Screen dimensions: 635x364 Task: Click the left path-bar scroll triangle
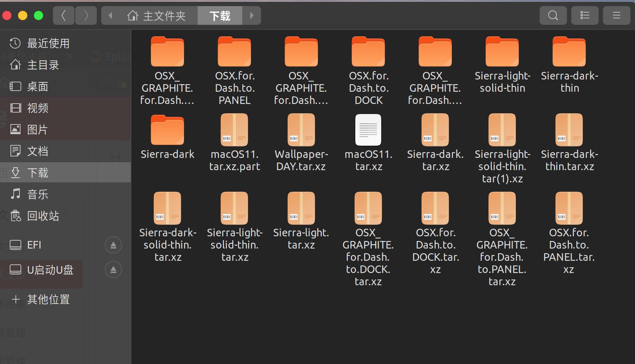[x=111, y=15]
